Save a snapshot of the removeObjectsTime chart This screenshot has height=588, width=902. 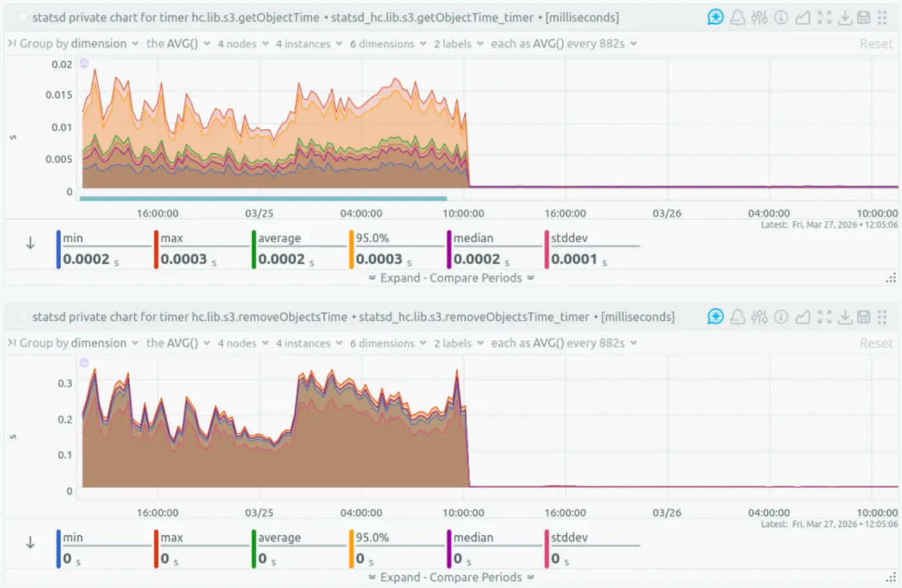863,317
